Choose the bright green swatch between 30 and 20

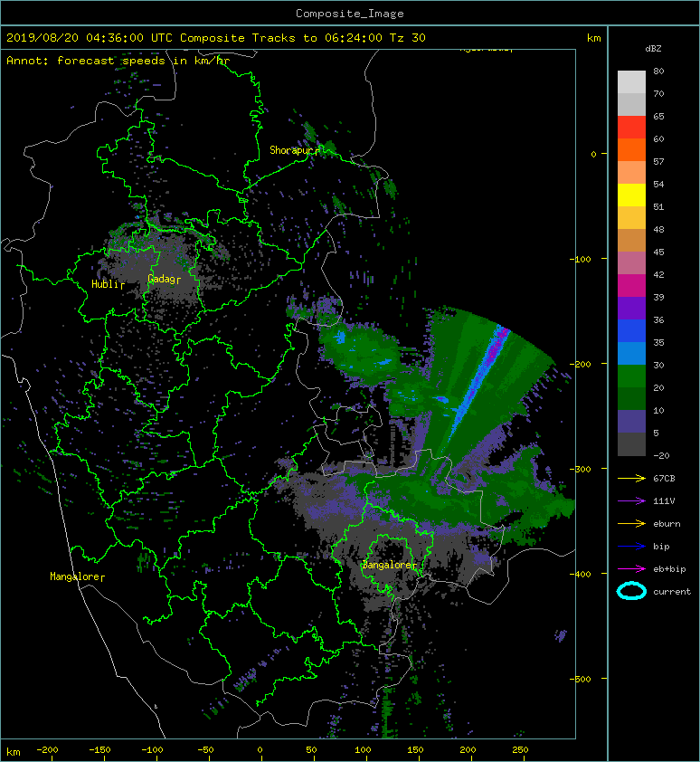coord(631,376)
